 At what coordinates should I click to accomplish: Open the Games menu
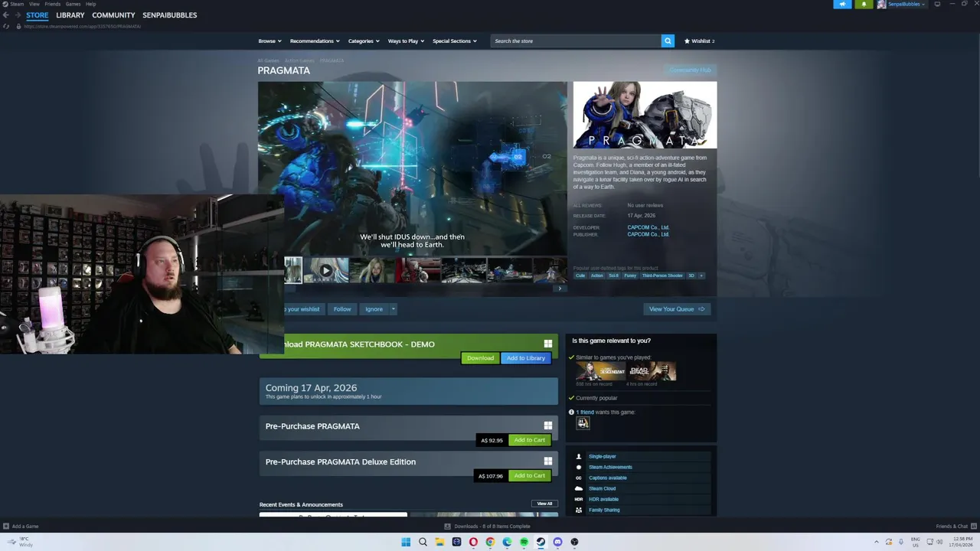[x=73, y=4]
